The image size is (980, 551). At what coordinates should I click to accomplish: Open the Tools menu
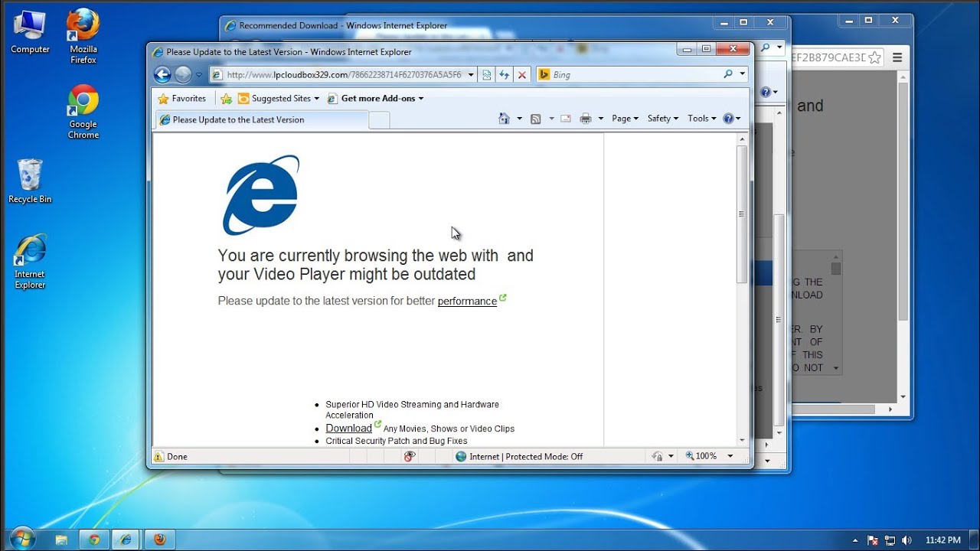coord(702,119)
